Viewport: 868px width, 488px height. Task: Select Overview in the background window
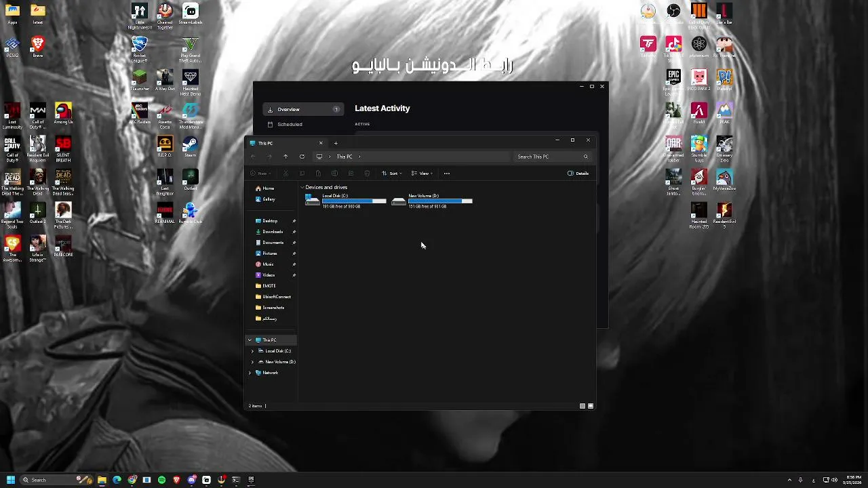(303, 109)
